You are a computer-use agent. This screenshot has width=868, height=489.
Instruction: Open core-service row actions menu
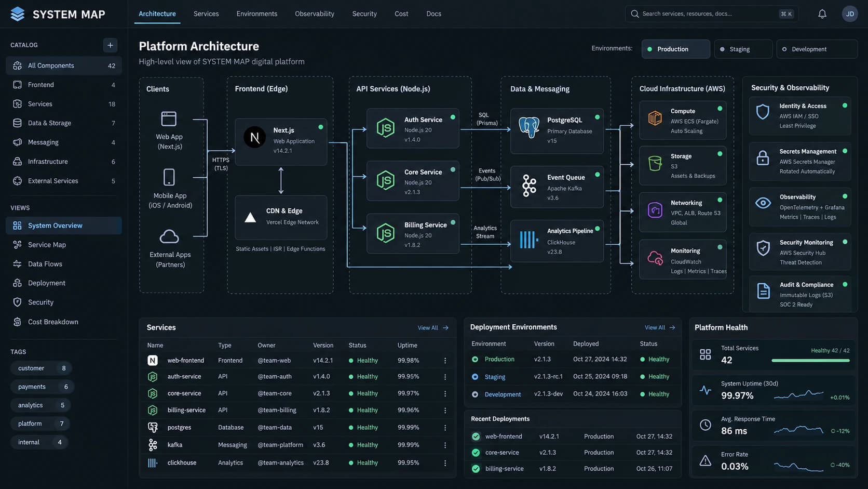pos(445,394)
